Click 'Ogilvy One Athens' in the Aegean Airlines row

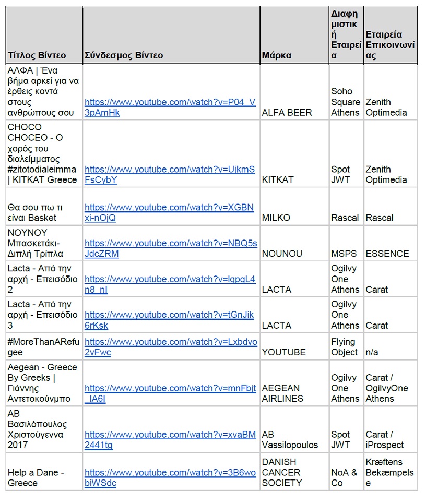tap(345, 388)
